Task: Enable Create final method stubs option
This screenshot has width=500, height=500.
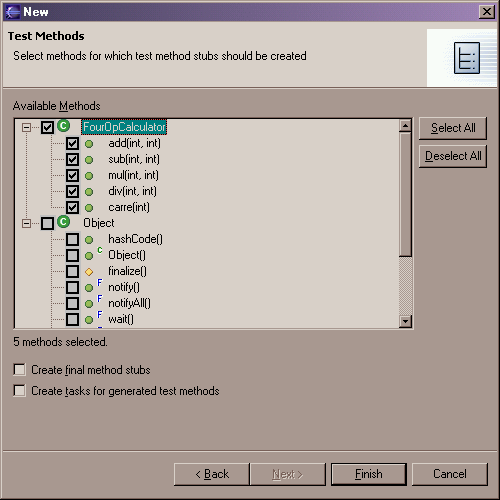Action: (20, 369)
